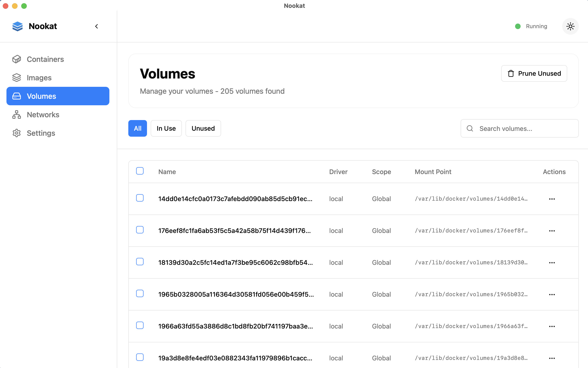Click the Prune Unused button

pyautogui.click(x=534, y=73)
